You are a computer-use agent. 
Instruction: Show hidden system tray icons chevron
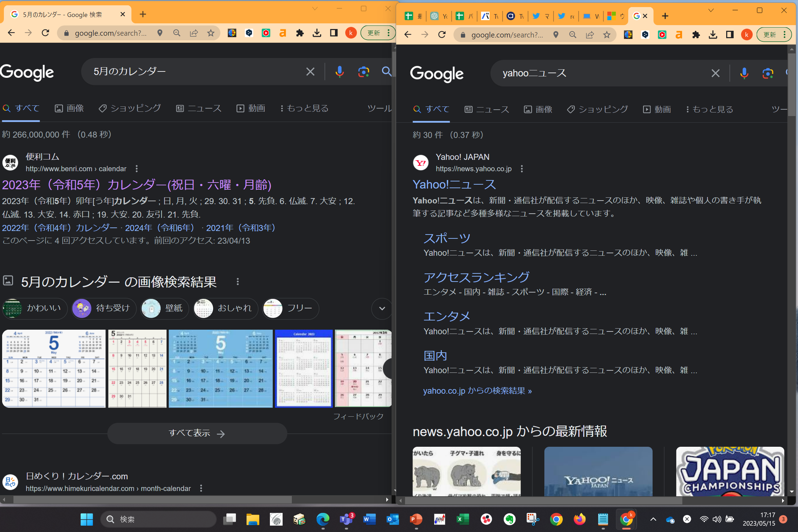(653, 519)
